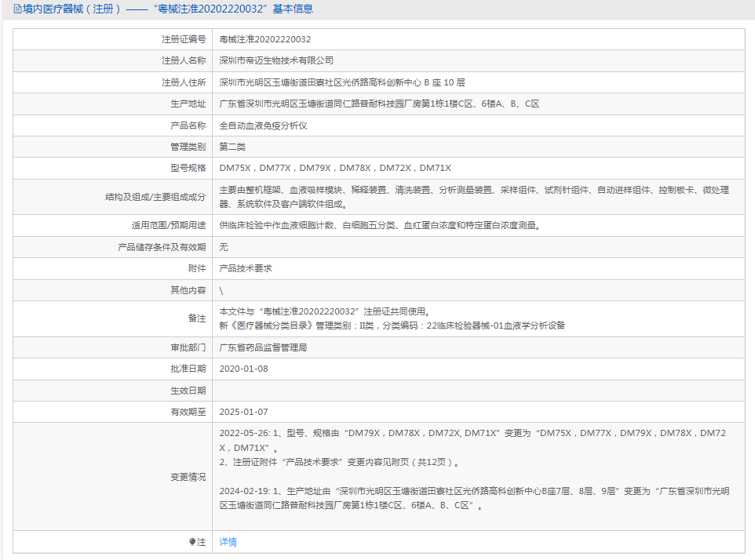Click the structure description starting 主要由整机框架
755x560 pixels.
coord(474,197)
